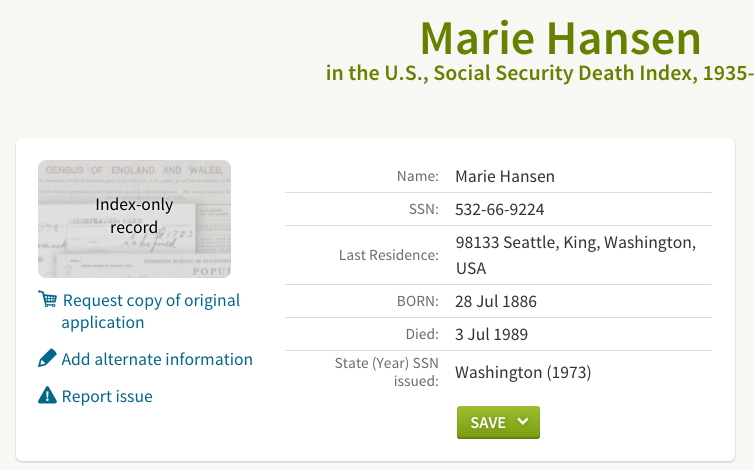Click the Name value Marie Hansen
Screen dimensions: 754x470
505,177
